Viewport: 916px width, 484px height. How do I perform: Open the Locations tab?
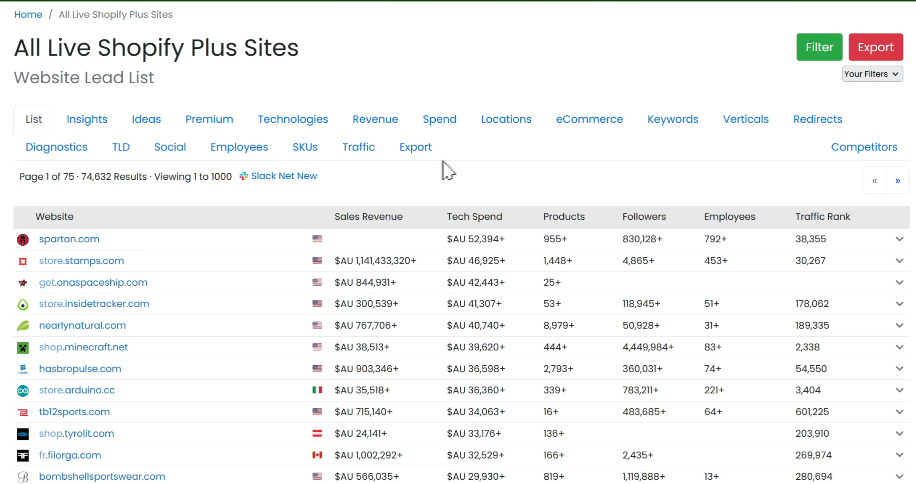click(506, 119)
